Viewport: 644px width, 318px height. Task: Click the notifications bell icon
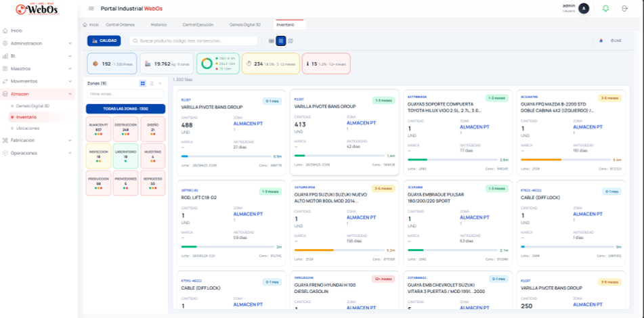605,8
